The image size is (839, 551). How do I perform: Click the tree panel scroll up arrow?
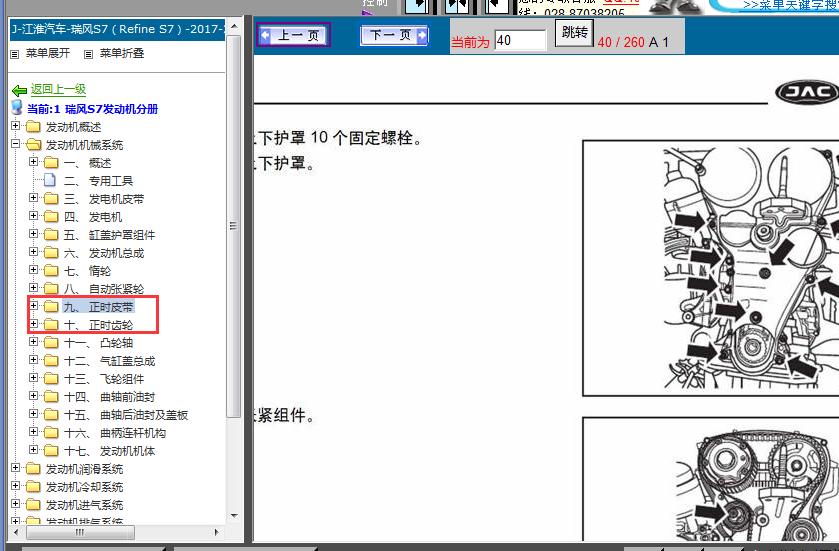click(234, 26)
